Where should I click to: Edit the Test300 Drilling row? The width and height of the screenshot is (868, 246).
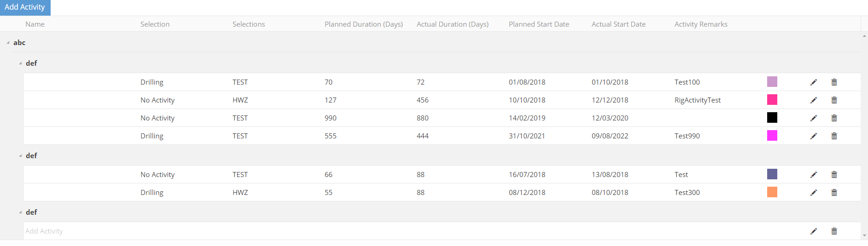coord(814,193)
